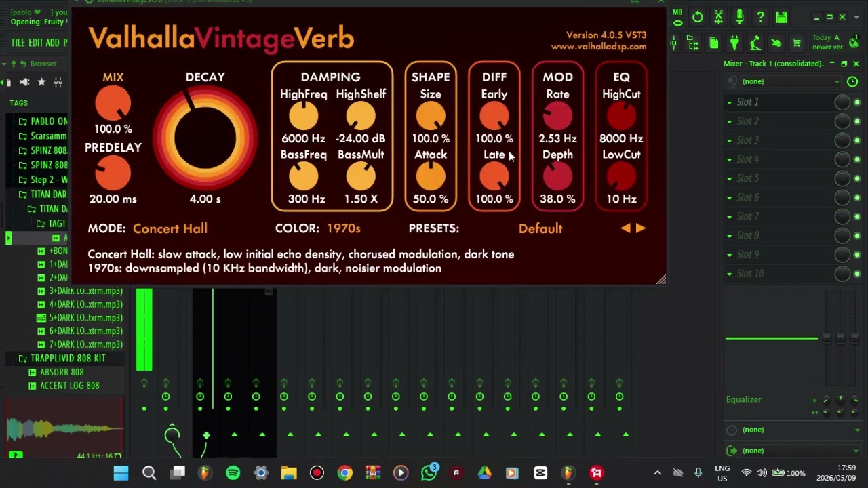868x488 pixels.
Task: Toggle the Slot 4 enable switch
Action: tap(857, 159)
